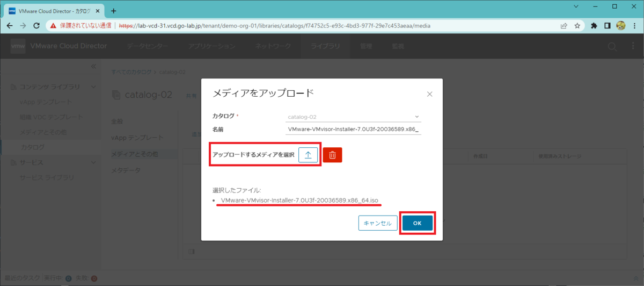The width and height of the screenshot is (644, 286).
Task: Select サービス ライブラリ in sidebar
Action: [x=48, y=177]
